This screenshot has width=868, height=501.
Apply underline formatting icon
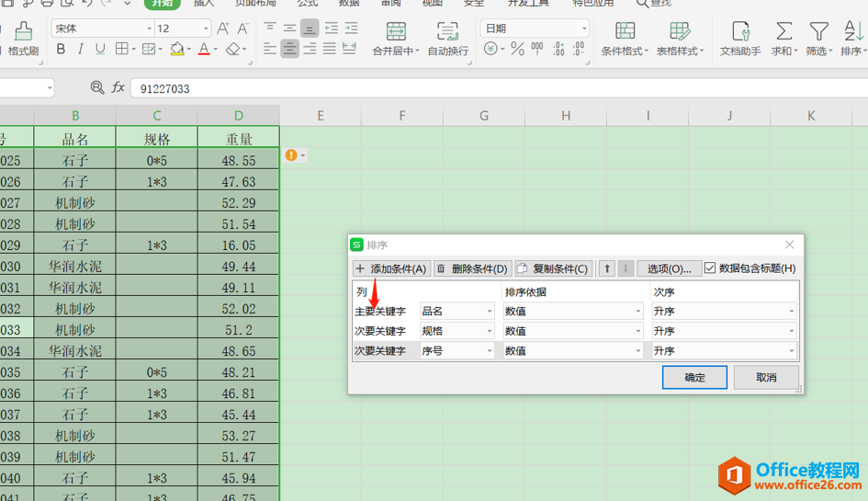point(100,50)
